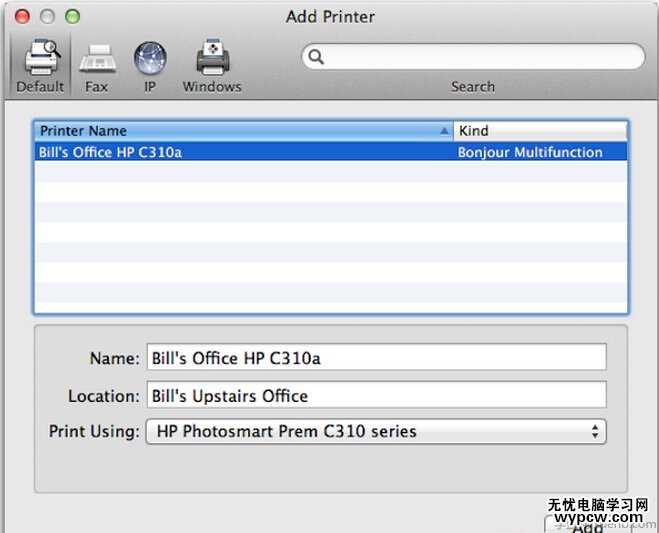The height and width of the screenshot is (533, 659).
Task: Open the Fax printer pane
Action: tap(97, 63)
